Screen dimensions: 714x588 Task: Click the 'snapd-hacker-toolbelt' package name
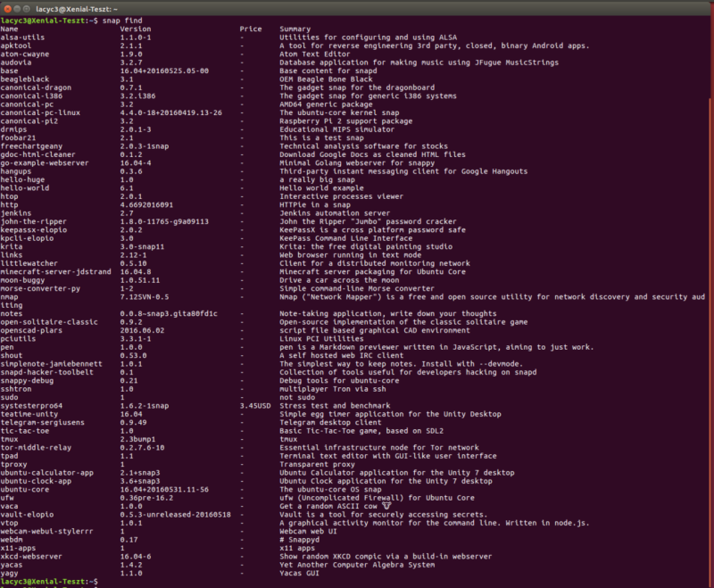coord(47,372)
